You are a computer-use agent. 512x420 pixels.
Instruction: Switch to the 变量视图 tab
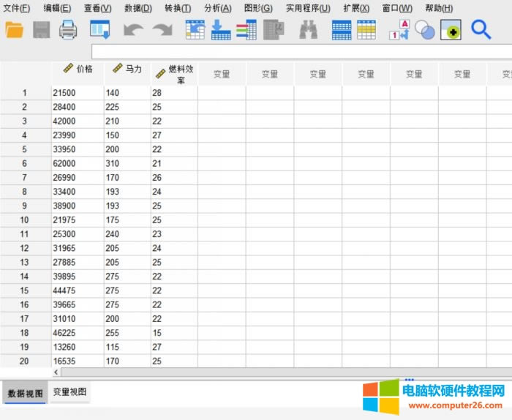69,392
